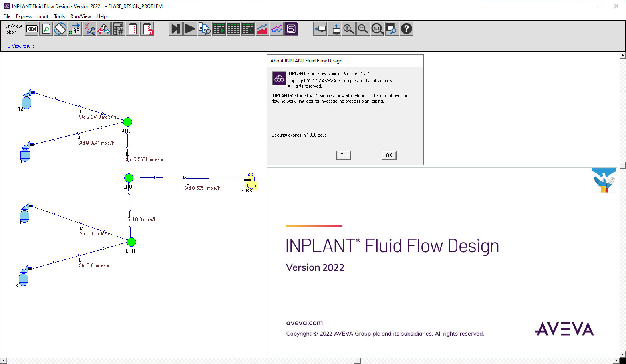The height and width of the screenshot is (364, 626).
Task: Open the Tools menu
Action: point(59,16)
